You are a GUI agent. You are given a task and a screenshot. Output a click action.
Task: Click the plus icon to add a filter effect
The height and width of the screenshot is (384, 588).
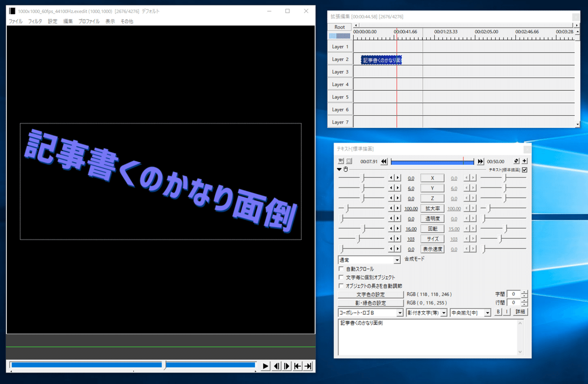pos(525,161)
